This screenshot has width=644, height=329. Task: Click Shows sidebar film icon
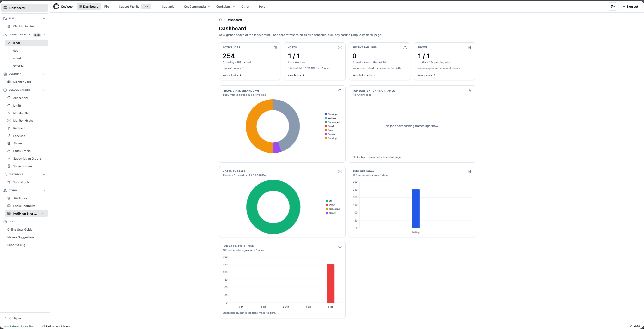(x=9, y=143)
